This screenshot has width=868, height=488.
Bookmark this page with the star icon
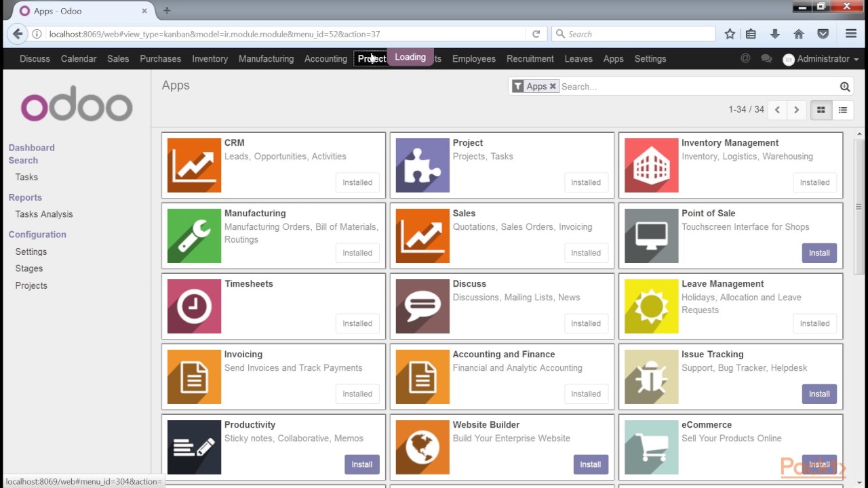coord(730,34)
